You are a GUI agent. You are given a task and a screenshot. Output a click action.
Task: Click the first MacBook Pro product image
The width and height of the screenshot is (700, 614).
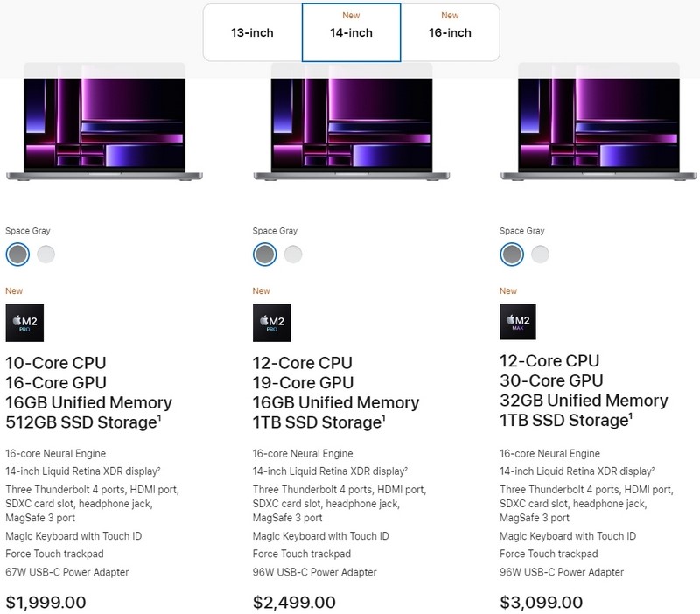tap(105, 122)
